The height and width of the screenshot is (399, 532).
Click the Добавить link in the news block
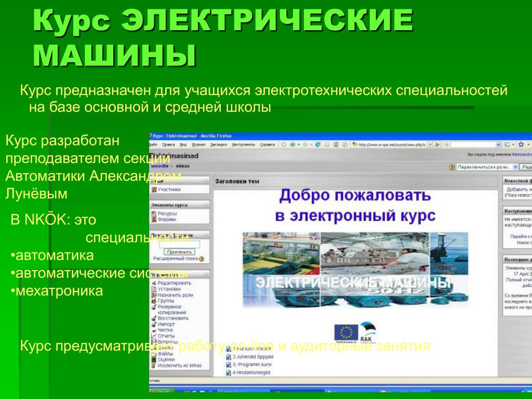pos(519,190)
